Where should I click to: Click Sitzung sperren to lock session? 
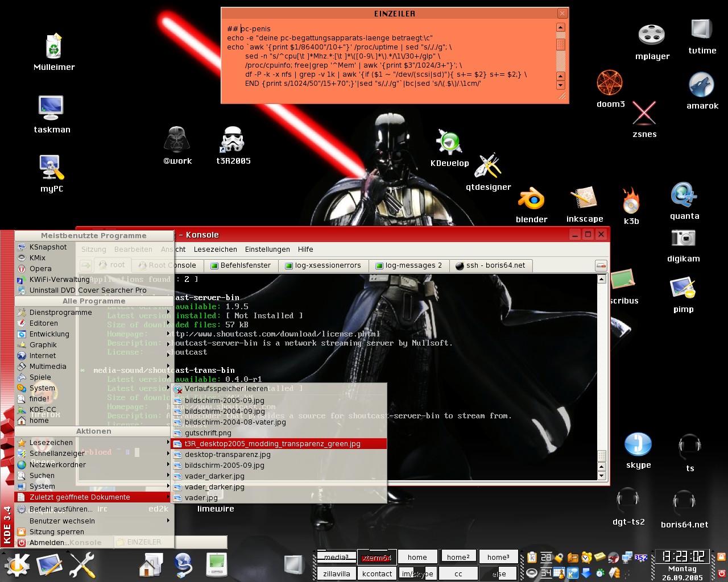point(56,532)
